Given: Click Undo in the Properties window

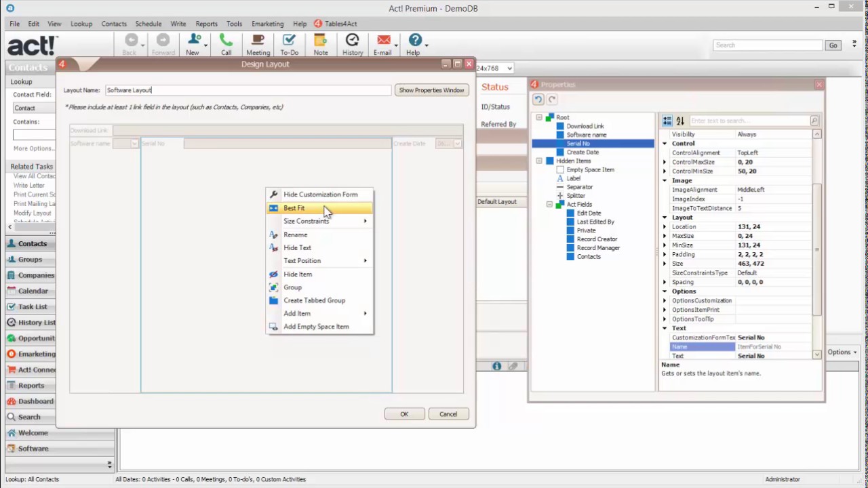Looking at the screenshot, I should (x=538, y=100).
